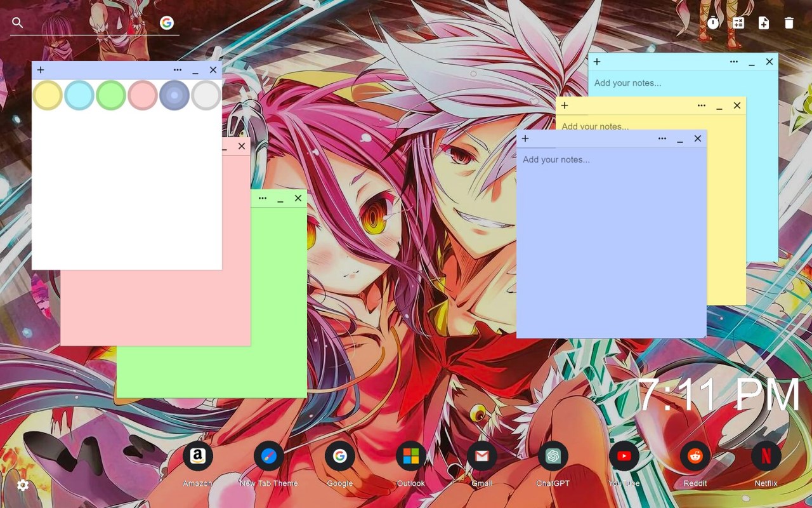Open the New Tab Theme shortcut
Screen dimensions: 812x508
(269, 456)
